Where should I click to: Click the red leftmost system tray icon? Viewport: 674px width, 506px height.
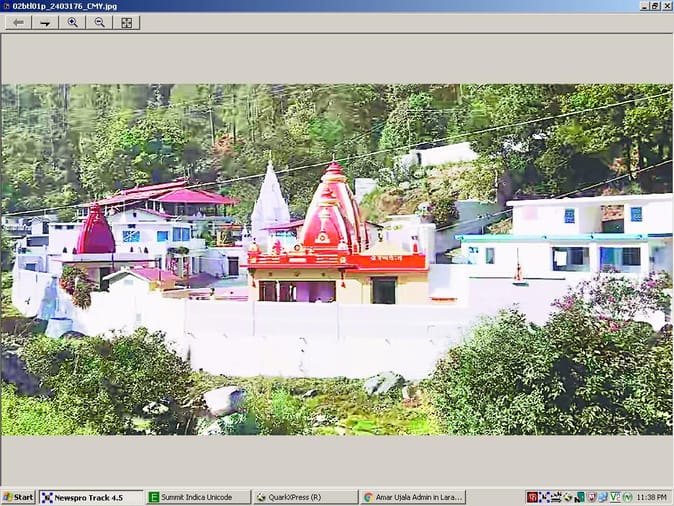pos(533,497)
